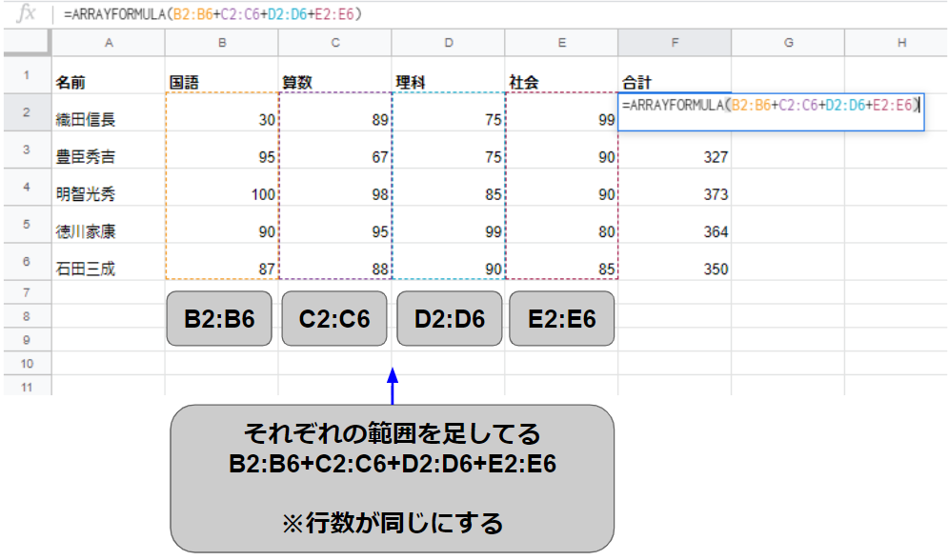Click 明智光秀's 理科 score 85
Screen dimensions: 948x560
pos(449,188)
